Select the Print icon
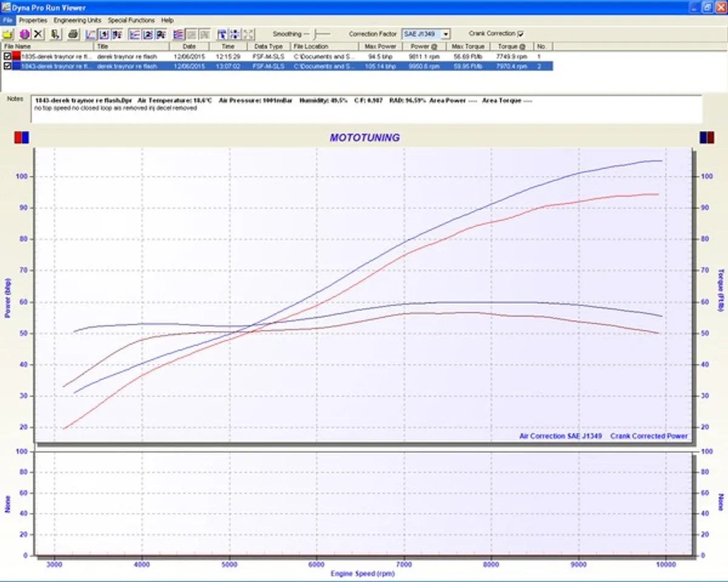 point(72,34)
